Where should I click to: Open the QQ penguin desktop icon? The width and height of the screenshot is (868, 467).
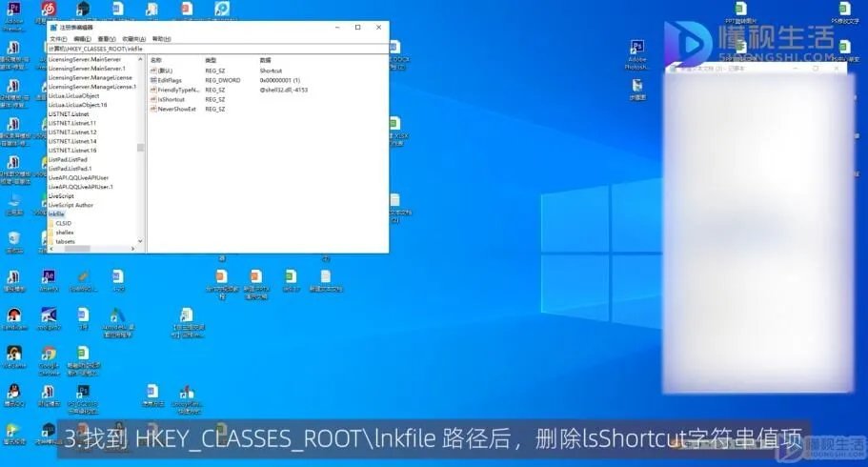pos(14,393)
